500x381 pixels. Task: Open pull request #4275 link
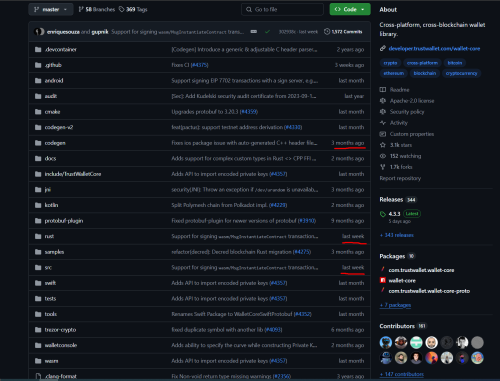coord(302,252)
